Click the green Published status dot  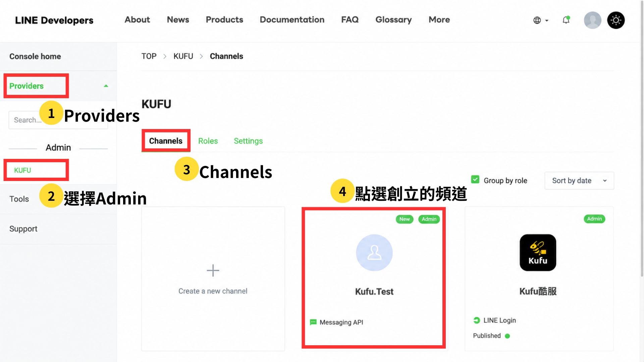[507, 336]
